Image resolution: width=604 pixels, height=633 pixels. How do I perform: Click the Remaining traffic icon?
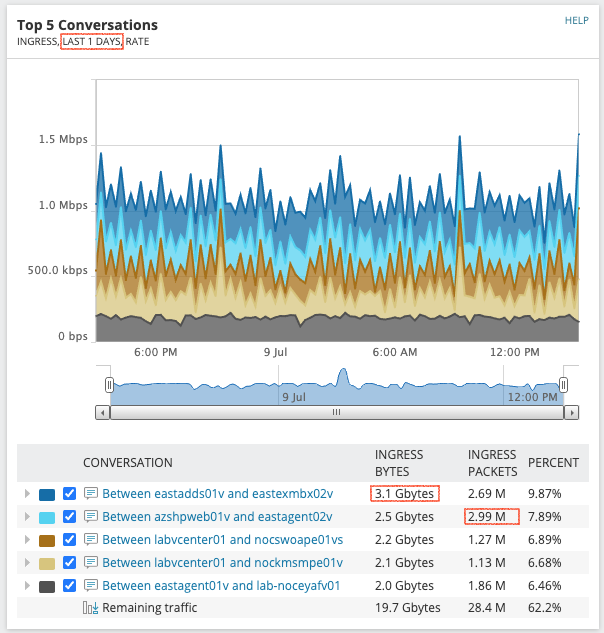90,608
